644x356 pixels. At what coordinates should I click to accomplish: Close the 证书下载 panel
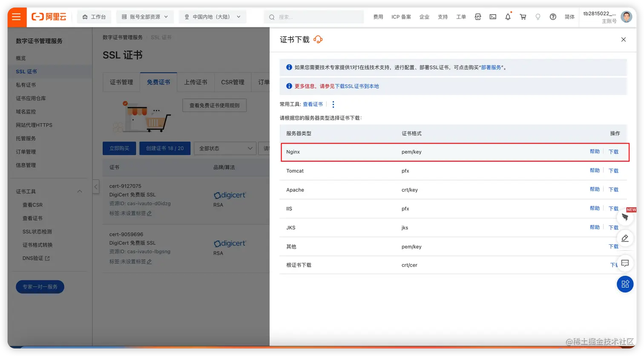(624, 40)
